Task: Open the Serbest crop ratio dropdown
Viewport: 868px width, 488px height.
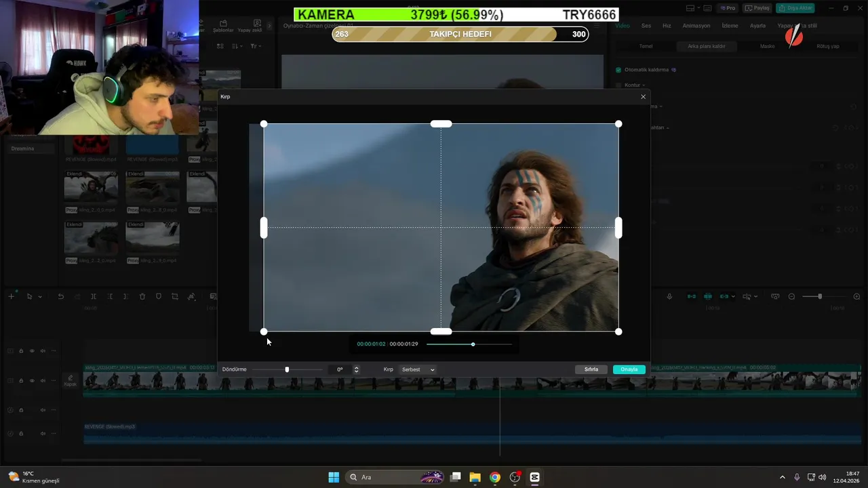Action: [x=418, y=369]
